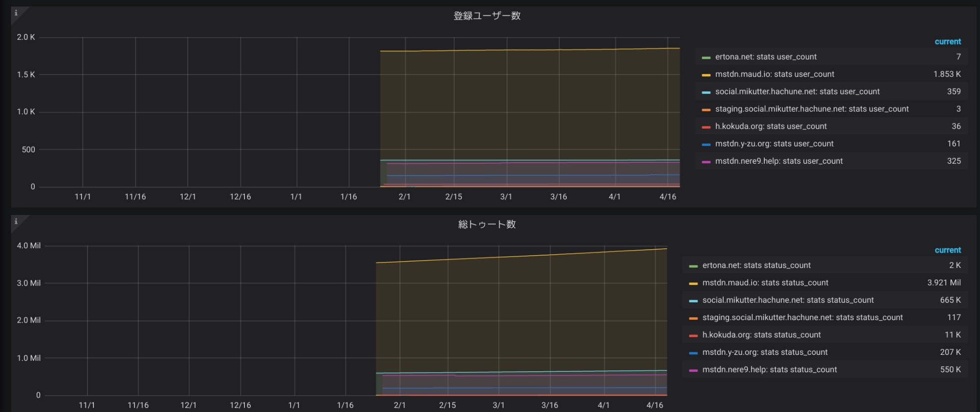Click the 3.921 Mil current value for mstdn.maud.io

tap(943, 283)
